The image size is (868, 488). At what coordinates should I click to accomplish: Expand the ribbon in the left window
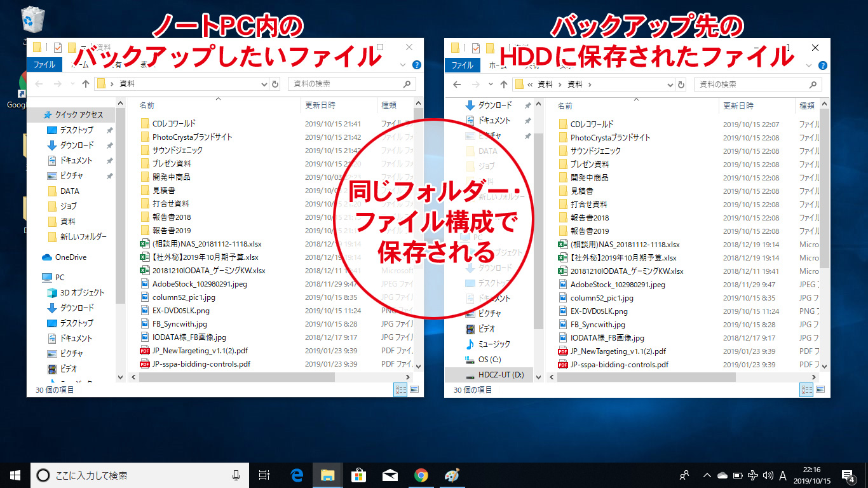point(403,65)
